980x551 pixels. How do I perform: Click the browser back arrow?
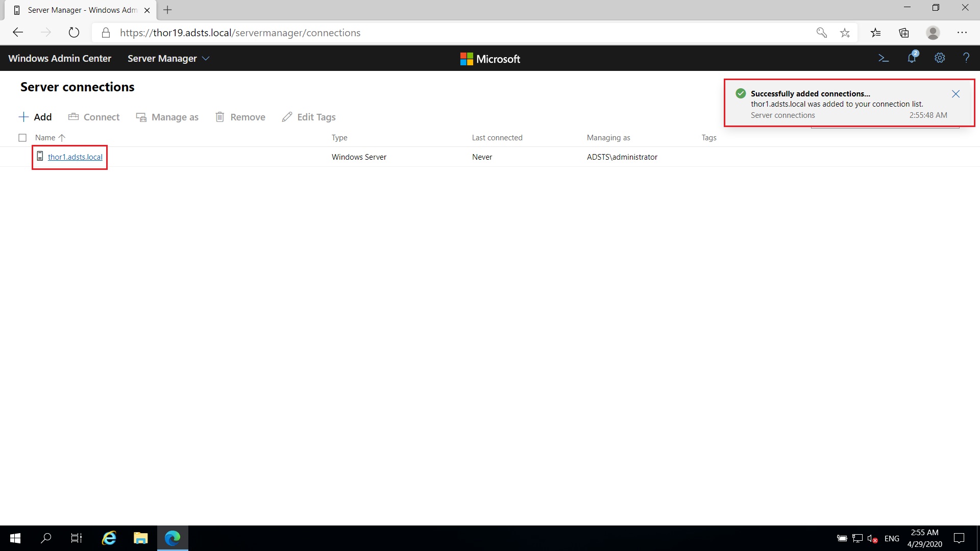point(18,33)
